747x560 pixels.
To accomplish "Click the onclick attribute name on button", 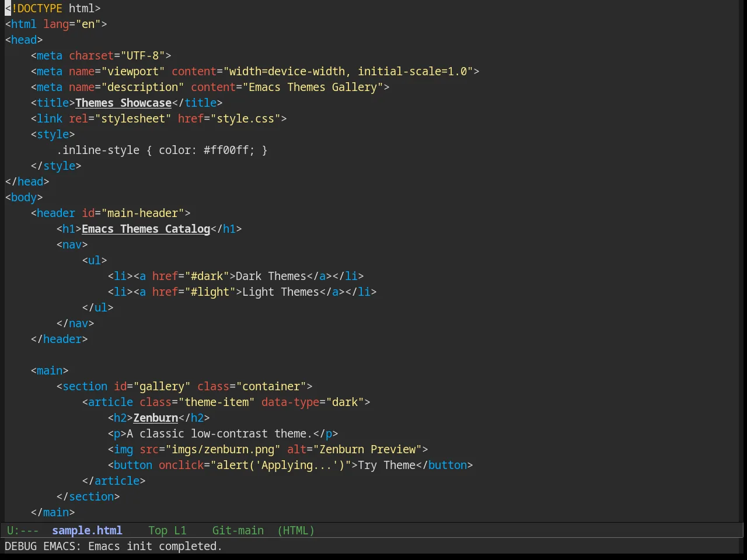I will (x=181, y=465).
